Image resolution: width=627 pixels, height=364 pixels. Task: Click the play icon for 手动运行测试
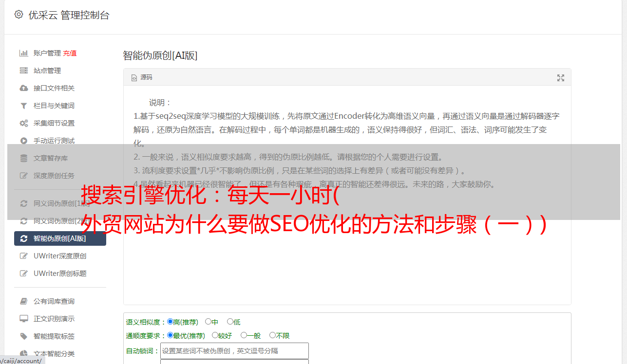click(23, 141)
